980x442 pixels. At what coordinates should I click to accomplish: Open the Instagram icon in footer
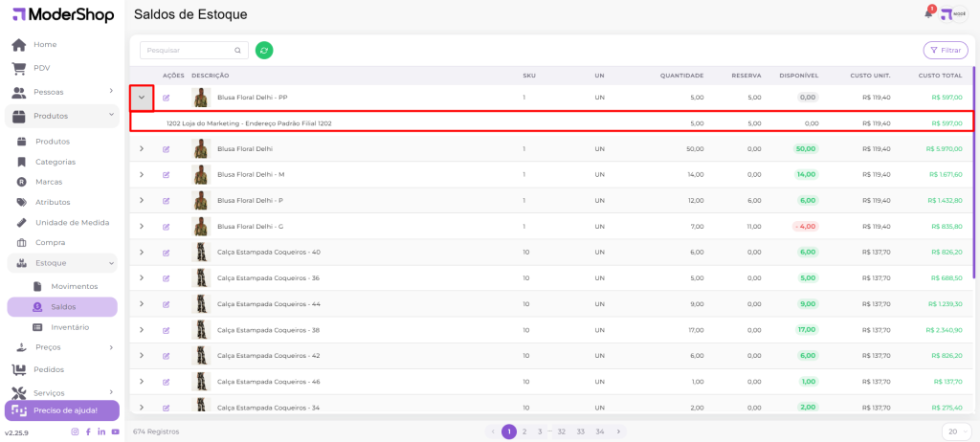pyautogui.click(x=75, y=431)
